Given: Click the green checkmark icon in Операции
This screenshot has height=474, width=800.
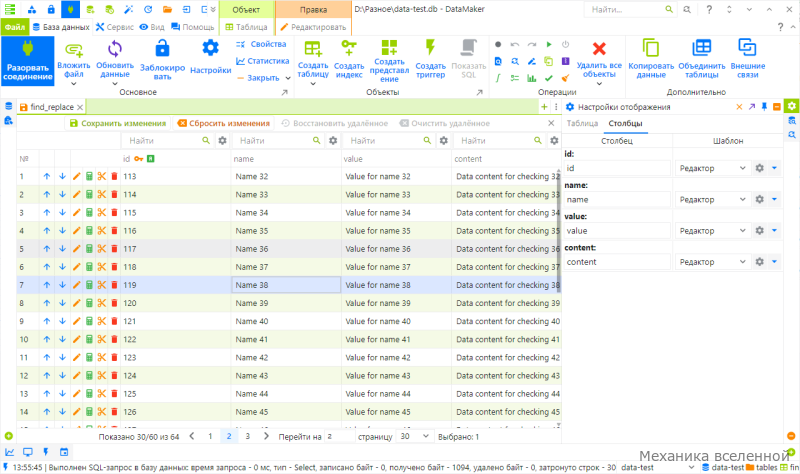Looking at the screenshot, I should pos(548,78).
